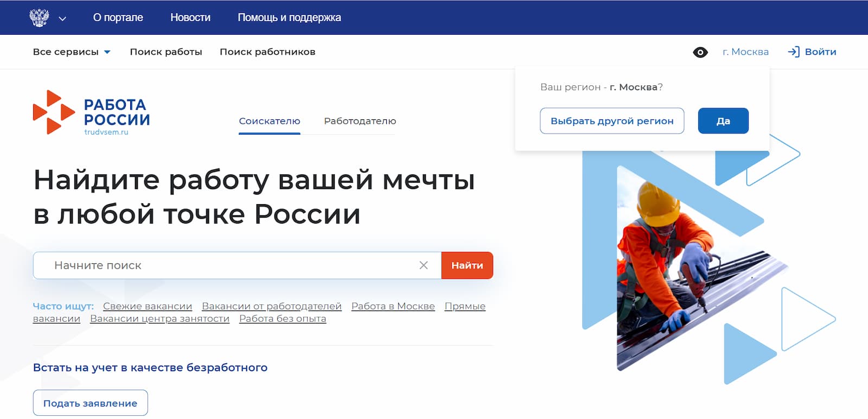Select the Соискателю tab
The image size is (868, 419).
270,121
